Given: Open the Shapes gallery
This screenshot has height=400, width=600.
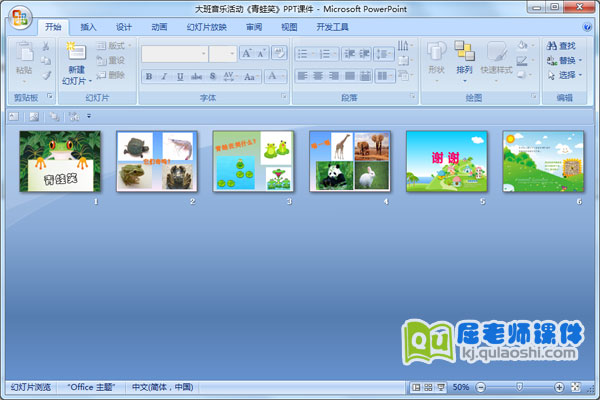Looking at the screenshot, I should coord(437,61).
